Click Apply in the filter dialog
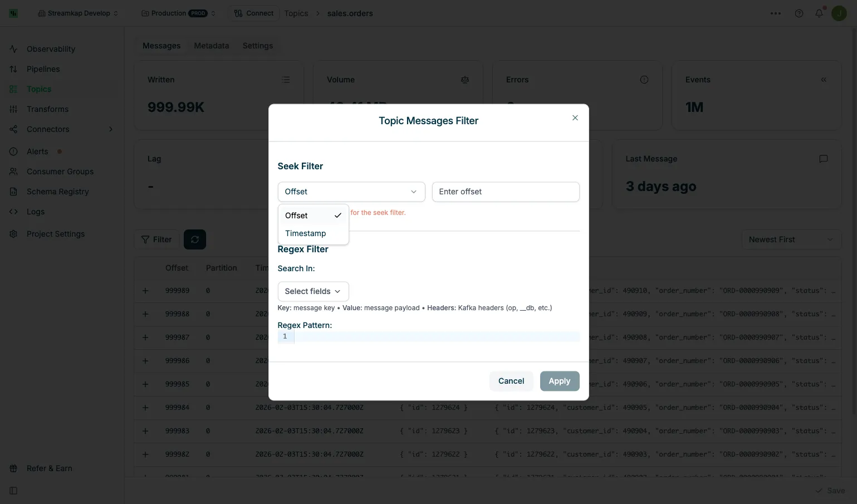 click(560, 381)
